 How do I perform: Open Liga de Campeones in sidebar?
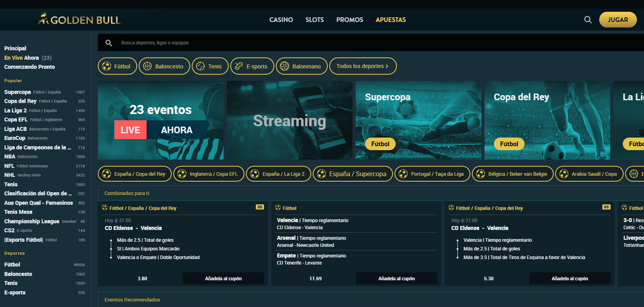click(44, 147)
